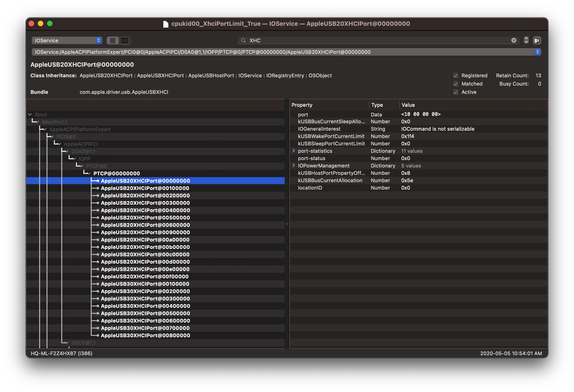
Task: Collapse the PTCP@00000000 tree node
Action: pyautogui.click(x=89, y=173)
